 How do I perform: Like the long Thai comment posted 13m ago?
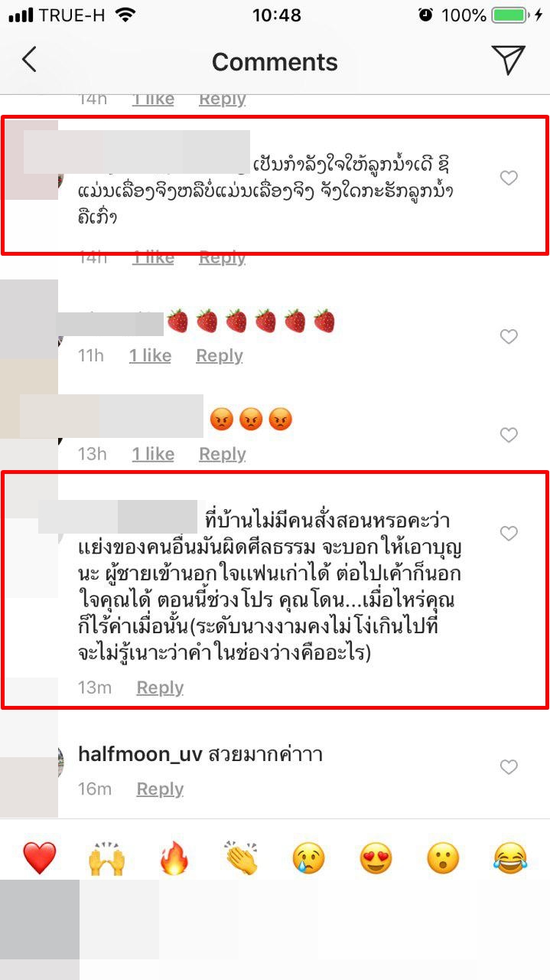click(x=509, y=534)
